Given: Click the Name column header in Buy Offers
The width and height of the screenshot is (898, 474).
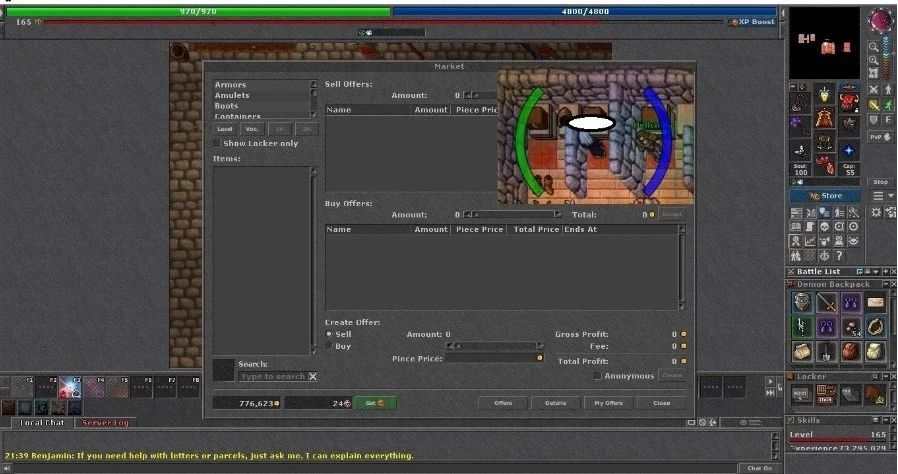Looking at the screenshot, I should [368, 229].
